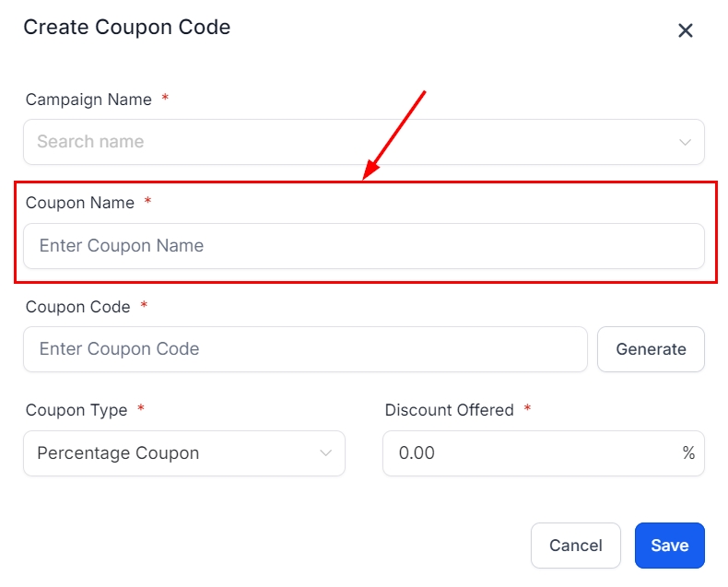Select the Discount Offered value field

530,453
